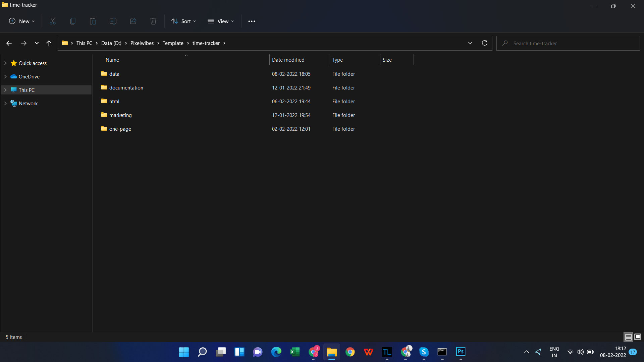Click the Delete trash bin icon
This screenshot has width=644, height=362.
click(153, 21)
